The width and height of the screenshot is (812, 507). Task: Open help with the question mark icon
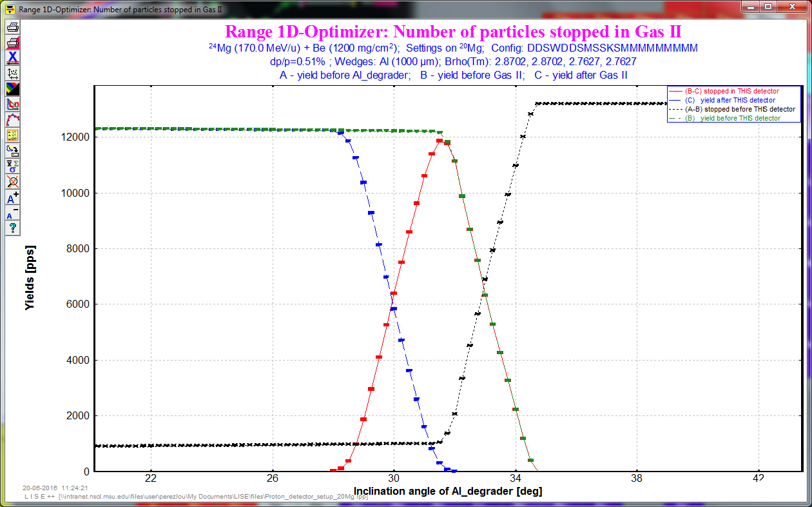pyautogui.click(x=12, y=228)
